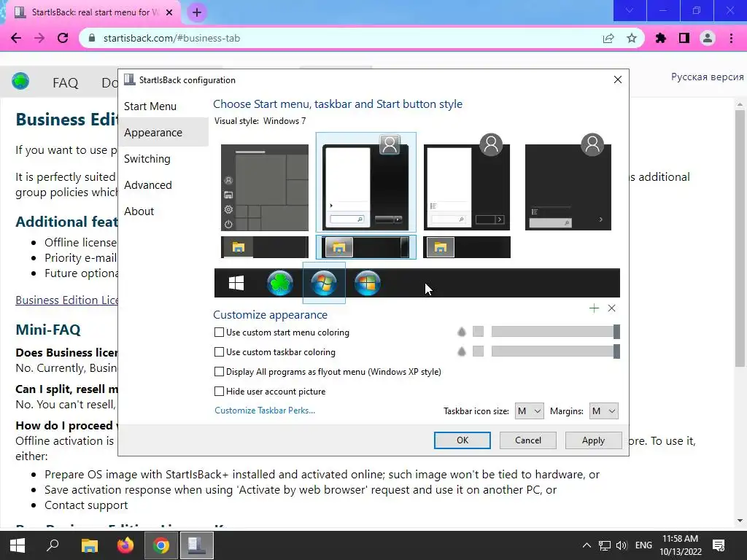This screenshot has width=747, height=560.
Task: Click the start menu color swatch
Action: [478, 332]
